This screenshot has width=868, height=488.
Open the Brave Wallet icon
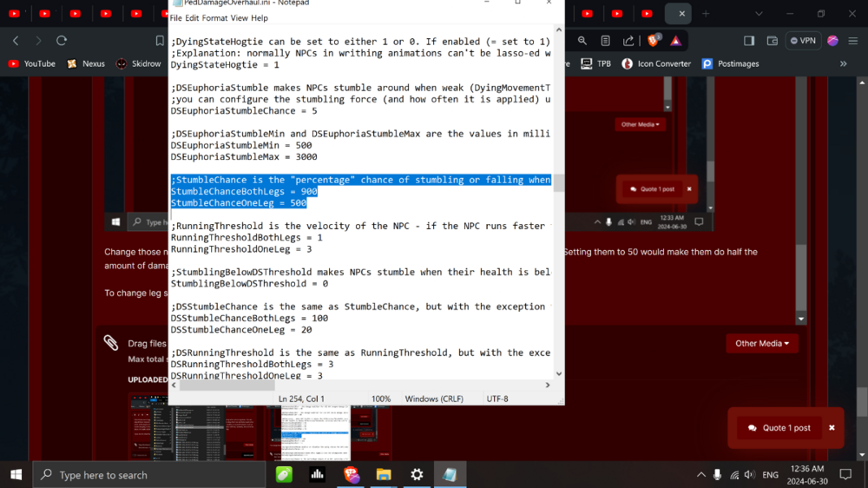[x=772, y=41]
